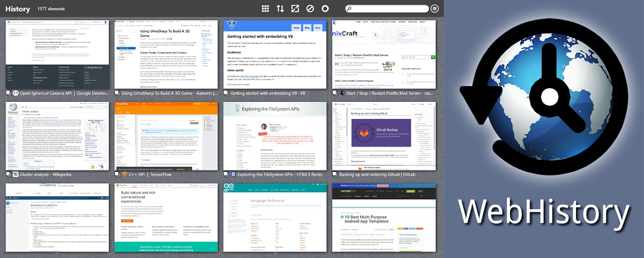The height and width of the screenshot is (258, 644).
Task: Open the TensorFlow C++ API thumbnail
Action: click(x=166, y=136)
